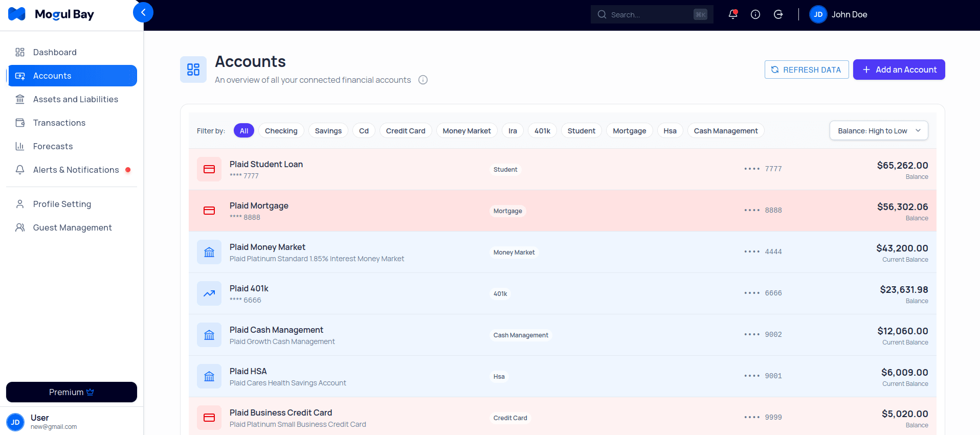Filter accounts by Checking
Viewport: 980px width, 435px height.
pos(281,131)
